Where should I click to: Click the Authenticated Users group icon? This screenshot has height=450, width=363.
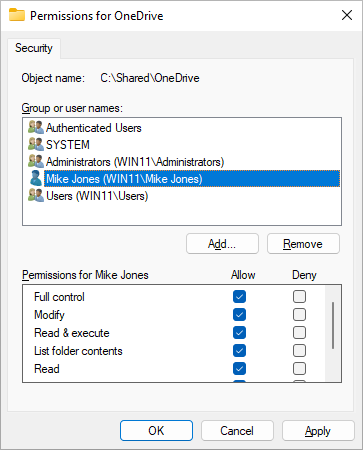pyautogui.click(x=36, y=127)
